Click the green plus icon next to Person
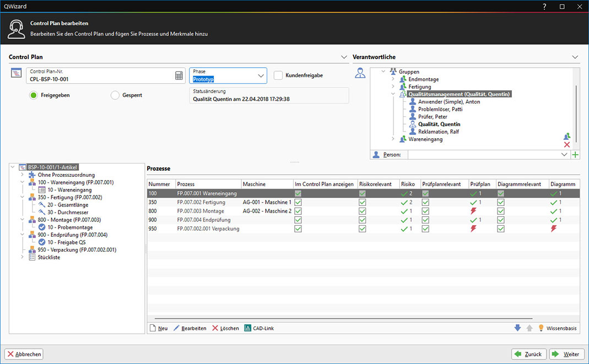 coord(575,155)
